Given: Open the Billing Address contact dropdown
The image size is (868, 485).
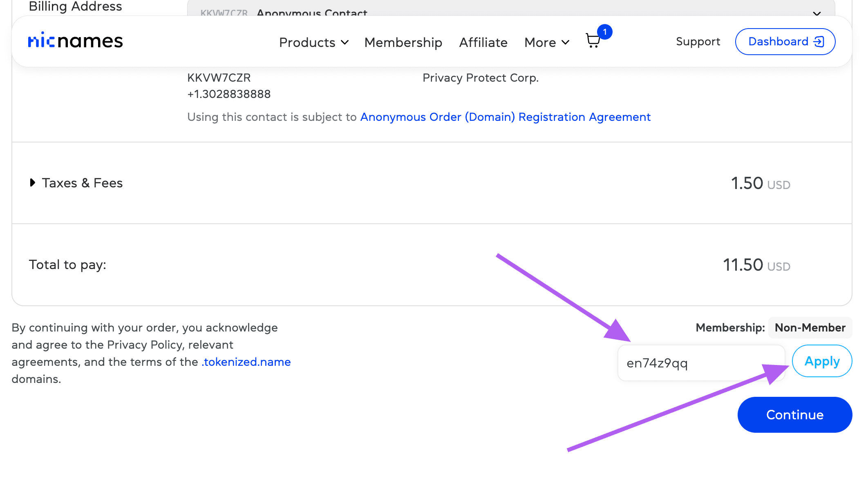Looking at the screenshot, I should click(511, 8).
